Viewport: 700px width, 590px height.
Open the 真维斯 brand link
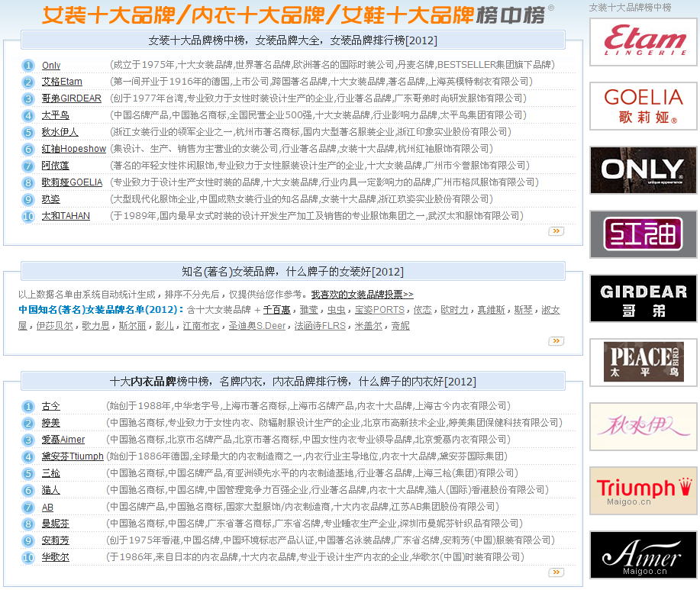(x=491, y=310)
